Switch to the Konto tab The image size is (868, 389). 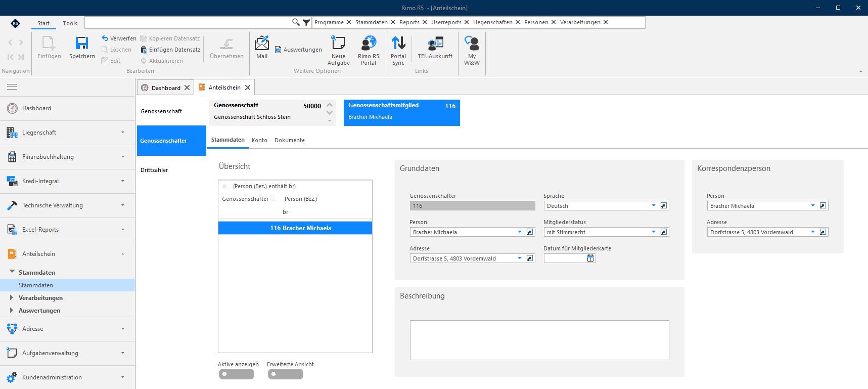(x=259, y=140)
